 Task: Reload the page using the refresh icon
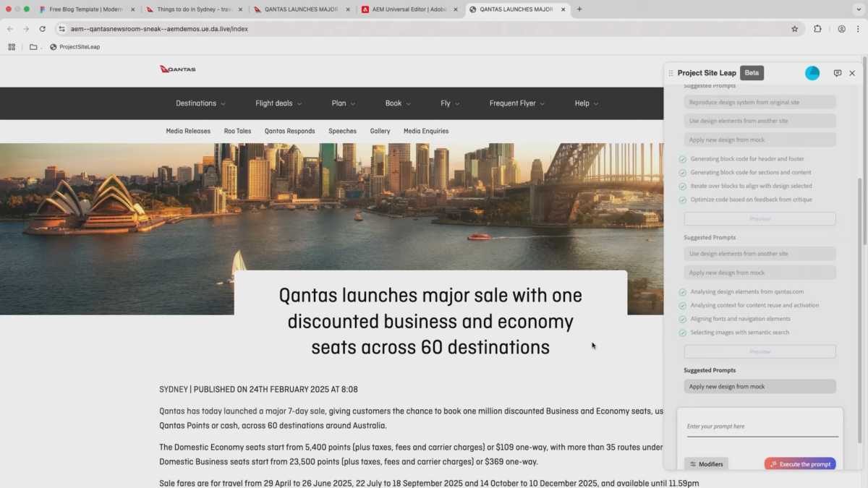pos(43,29)
